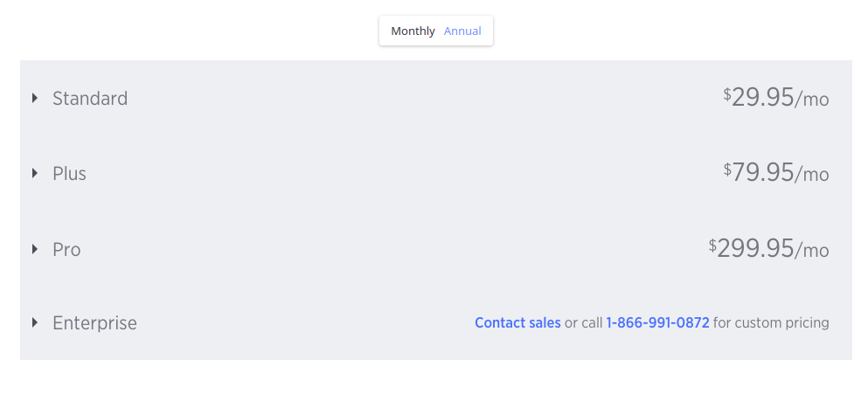Click the dollar sign on Plus price
The width and height of the screenshot is (868, 401).
click(x=727, y=169)
